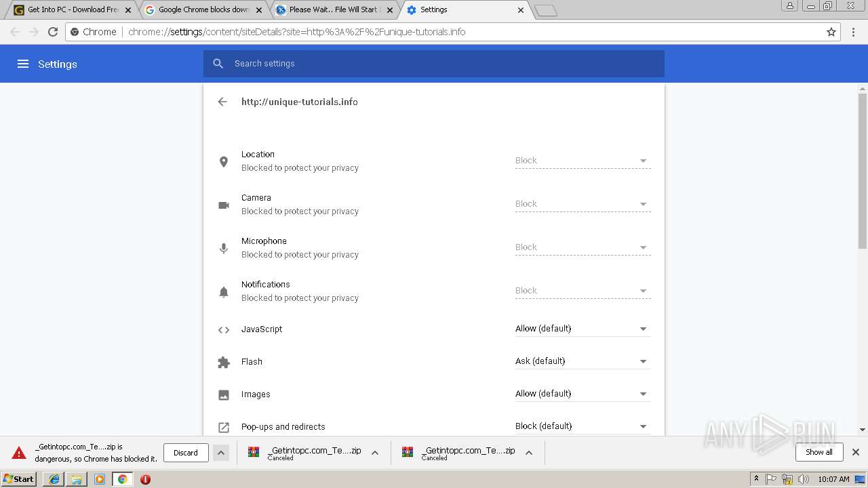Click the Images picture icon
The height and width of the screenshot is (488, 868).
[224, 394]
